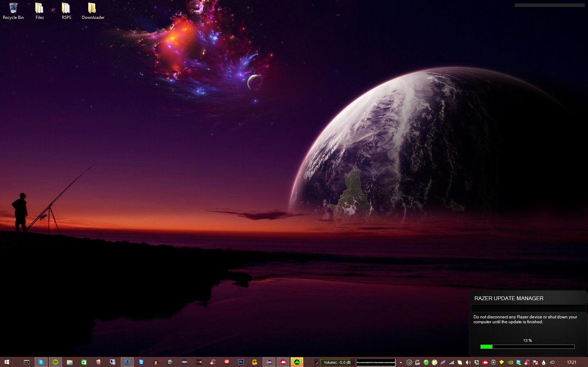Screen dimensions: 588x367
Task: Open the Files folder on desktop
Action: pos(40,11)
